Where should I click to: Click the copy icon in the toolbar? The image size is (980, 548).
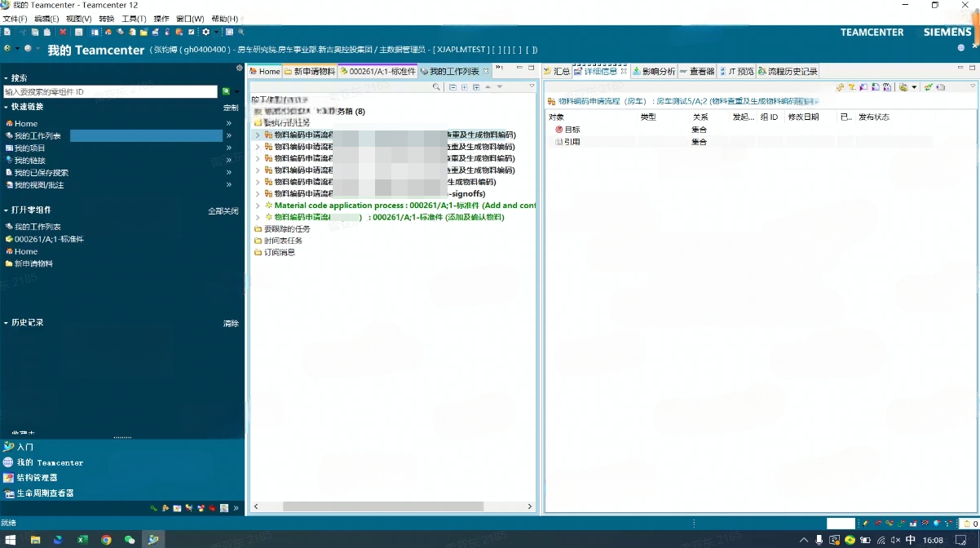[35, 33]
